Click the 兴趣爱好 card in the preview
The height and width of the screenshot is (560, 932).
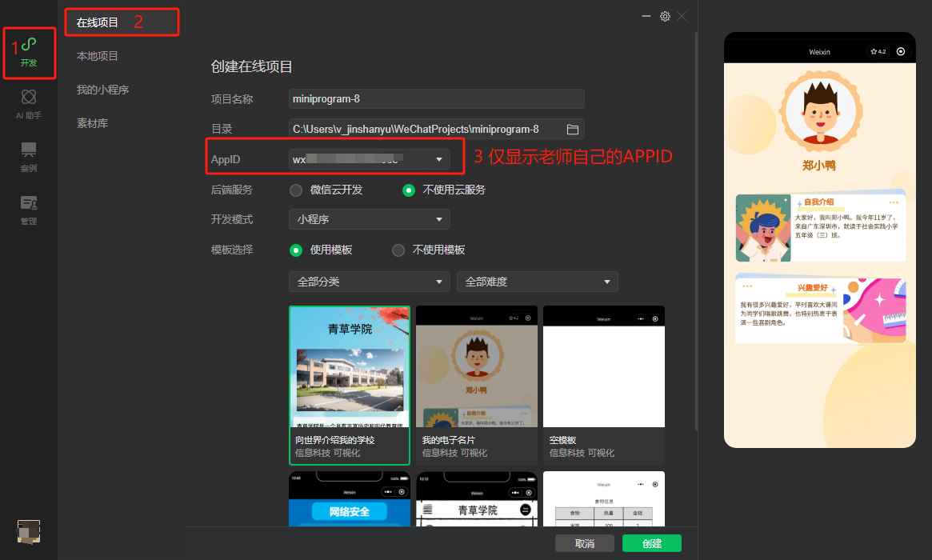(820, 309)
